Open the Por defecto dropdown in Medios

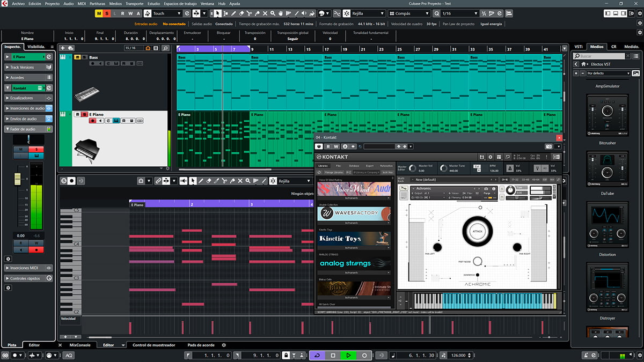[609, 73]
